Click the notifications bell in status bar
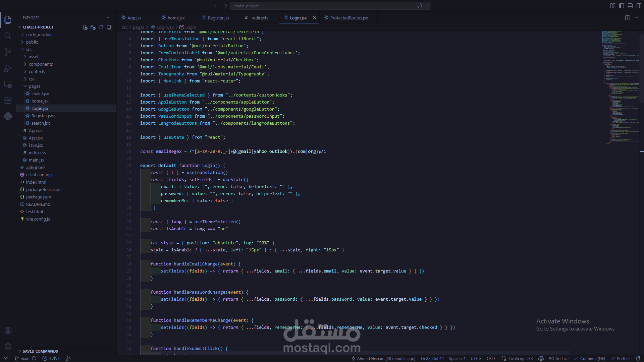Image resolution: width=644 pixels, height=362 pixels. (638, 358)
